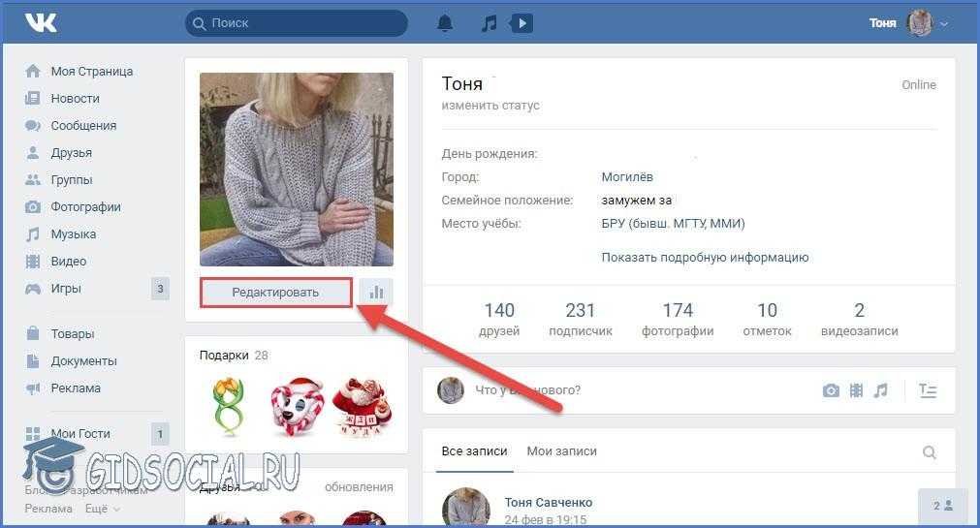This screenshot has height=528, width=980.
Task: Expand the Ещё footer dropdown
Action: [102, 509]
